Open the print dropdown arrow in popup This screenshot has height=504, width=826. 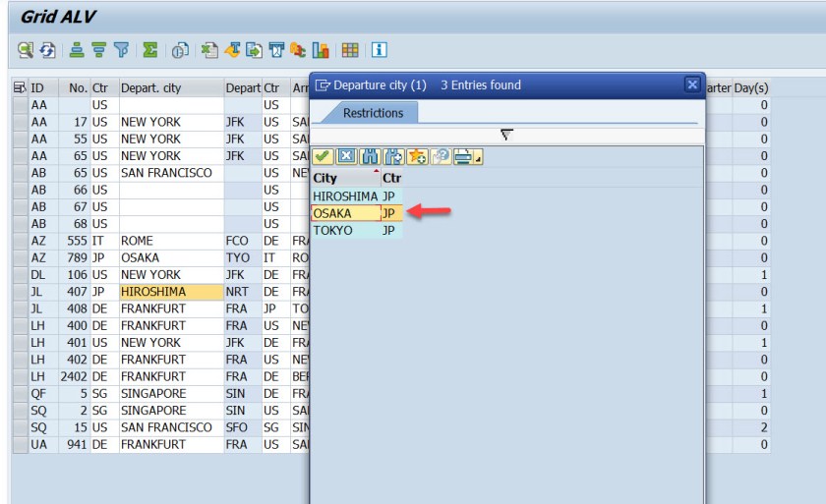(478, 157)
